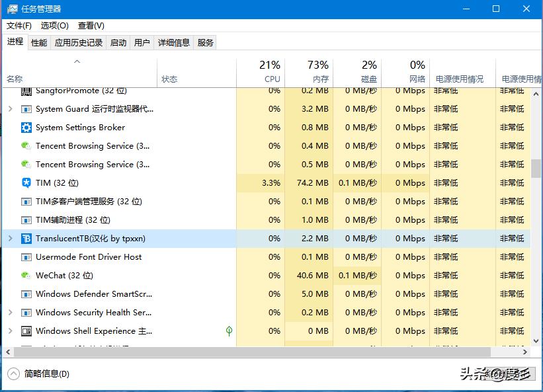Select the Usermode Font Driver Host row
Screen dimensions: 543x392
[x=267, y=257]
